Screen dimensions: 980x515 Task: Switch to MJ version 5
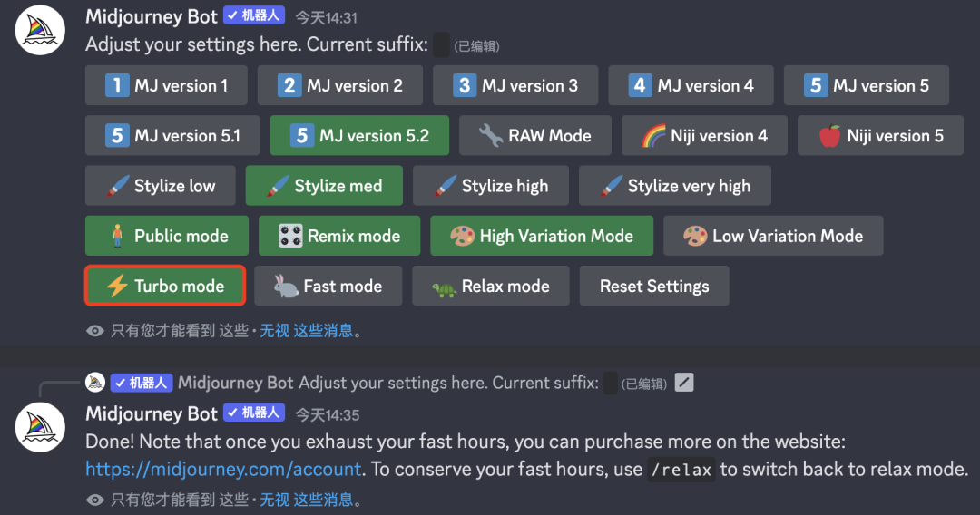[867, 85]
